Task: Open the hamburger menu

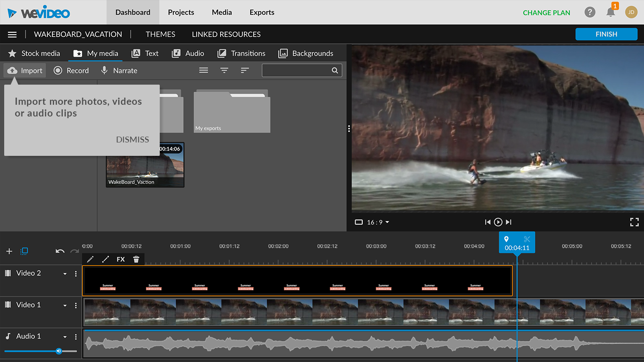Action: 12,34
